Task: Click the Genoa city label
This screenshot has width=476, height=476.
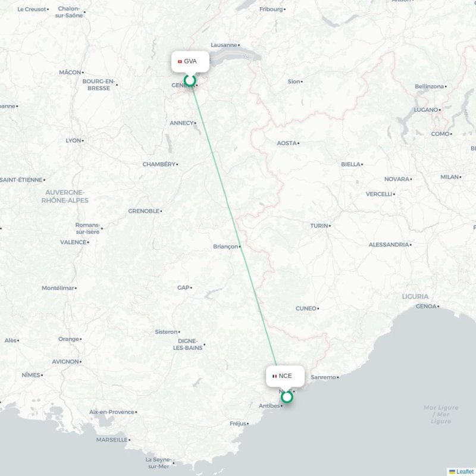Action: pyautogui.click(x=426, y=306)
